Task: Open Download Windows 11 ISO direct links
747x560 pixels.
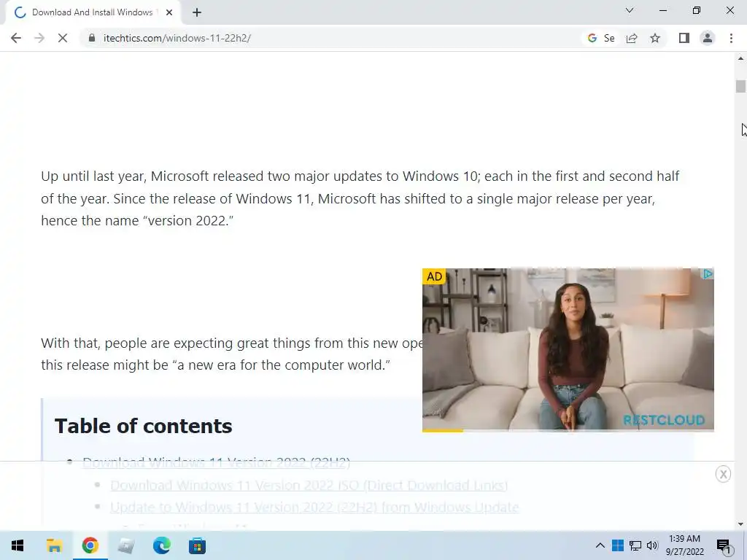Action: pyautogui.click(x=309, y=485)
